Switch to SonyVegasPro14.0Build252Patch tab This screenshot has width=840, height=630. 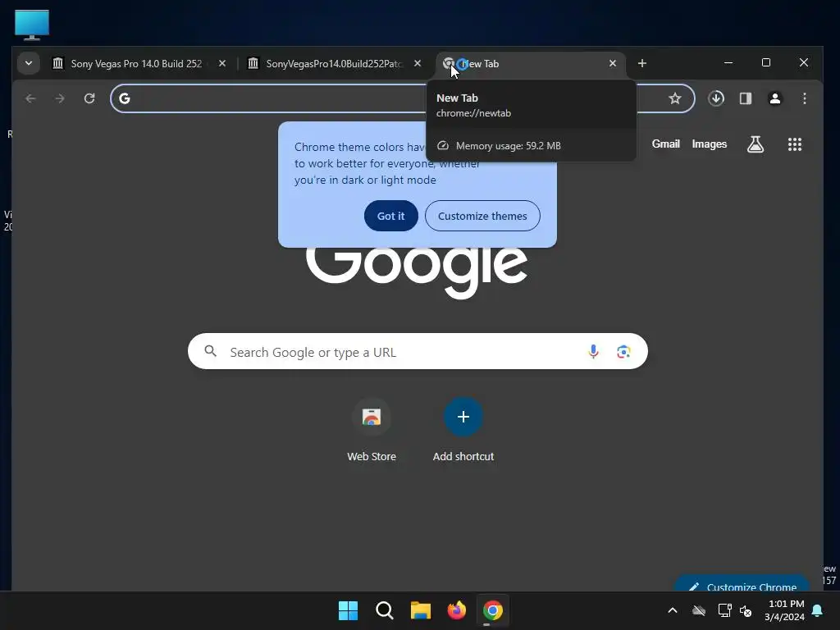(x=335, y=64)
